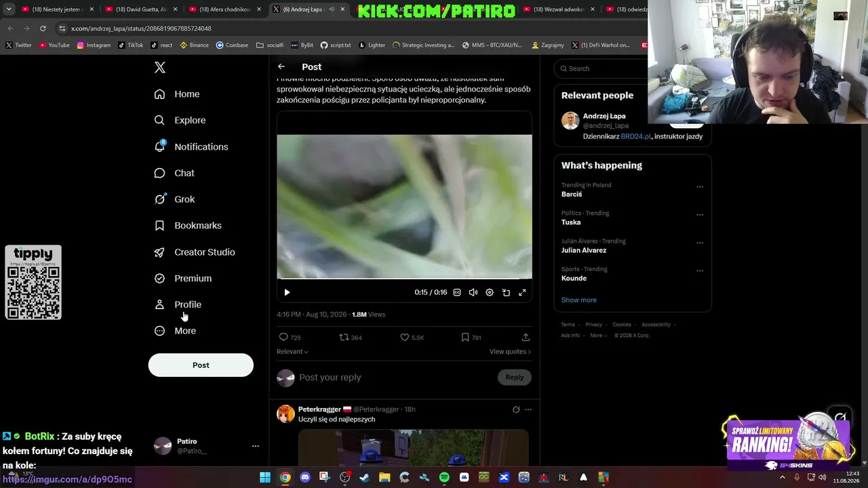The height and width of the screenshot is (488, 868).
Task: Seek on the video progress bar
Action: point(404,279)
